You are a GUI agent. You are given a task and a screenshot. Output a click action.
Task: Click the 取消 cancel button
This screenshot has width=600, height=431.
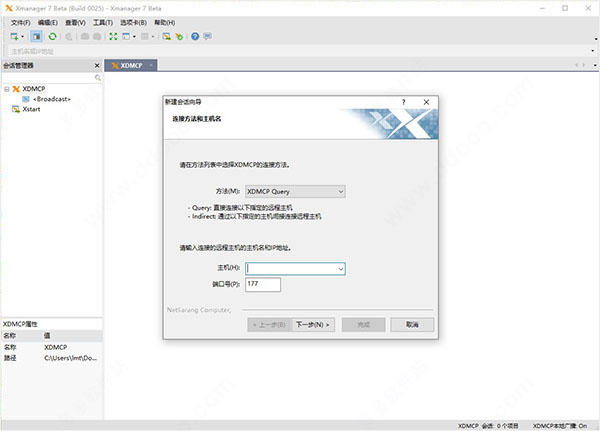click(412, 325)
